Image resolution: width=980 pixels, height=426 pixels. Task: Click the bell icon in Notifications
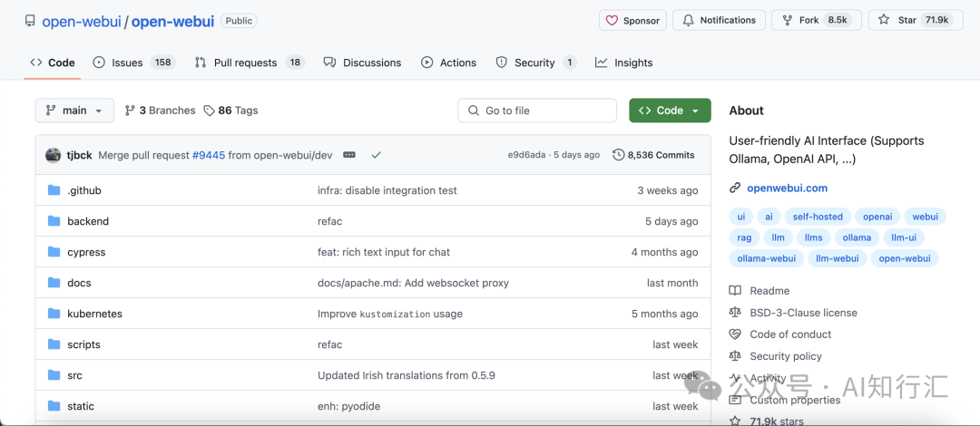tap(688, 20)
